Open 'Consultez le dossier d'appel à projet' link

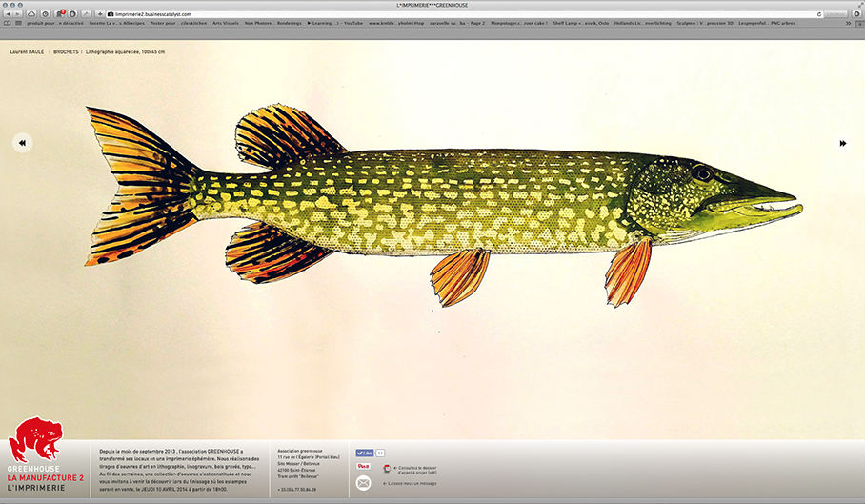[x=414, y=470]
